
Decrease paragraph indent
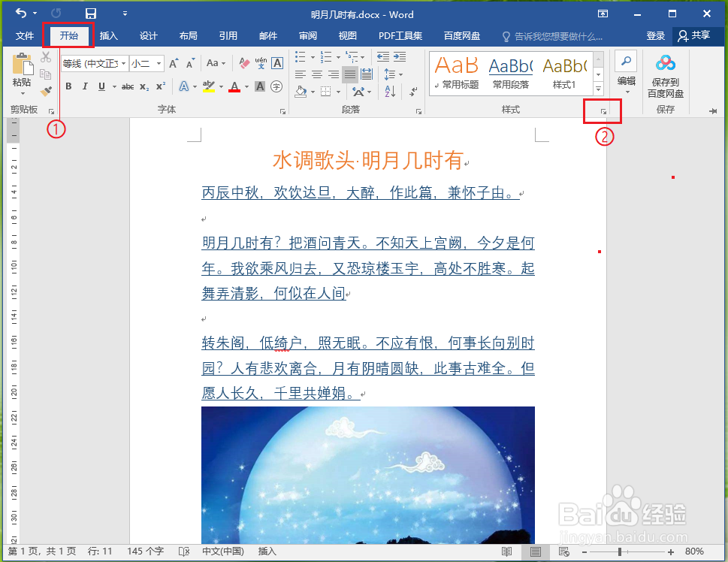tap(383, 56)
